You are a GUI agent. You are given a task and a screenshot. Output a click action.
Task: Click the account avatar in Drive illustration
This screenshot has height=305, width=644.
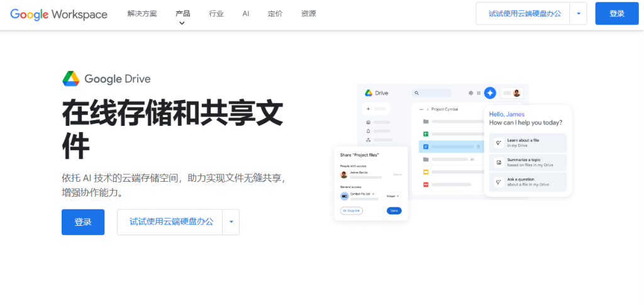pyautogui.click(x=517, y=93)
